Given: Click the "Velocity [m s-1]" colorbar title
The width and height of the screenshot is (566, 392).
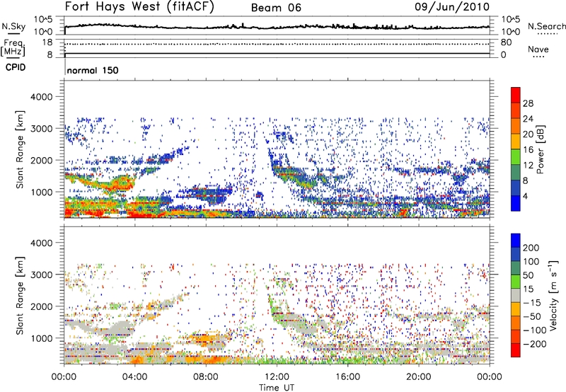Looking at the screenshot, I should (553, 296).
